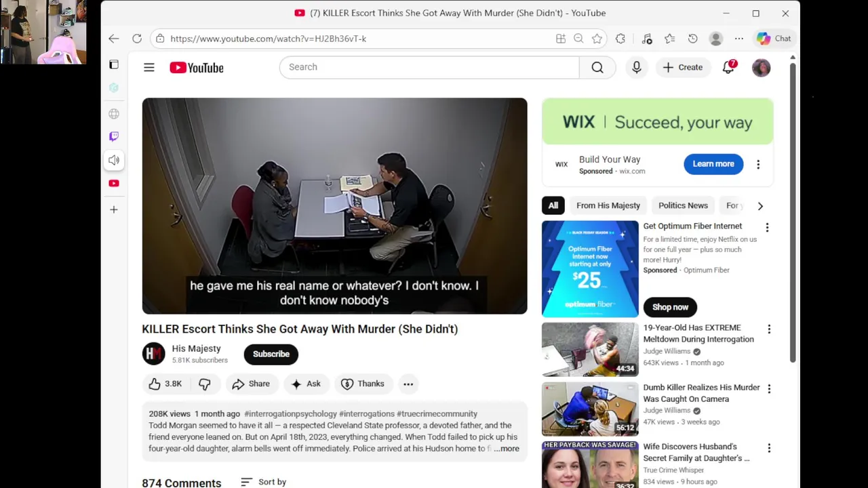Open the browser favorites list icon
868x488 pixels.
(x=669, y=39)
